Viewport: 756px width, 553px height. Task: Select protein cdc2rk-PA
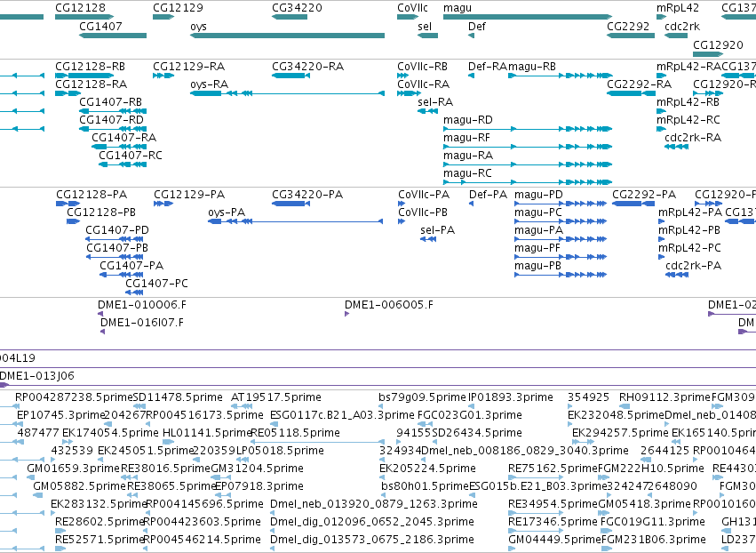(693, 267)
